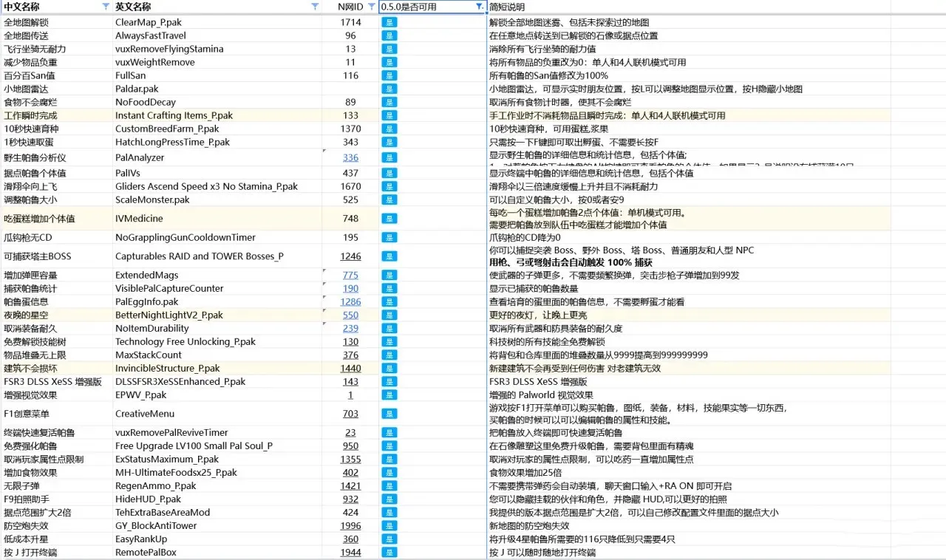Select the TehExtraBaseAreaMod cell
Image resolution: width=946 pixels, height=560 pixels.
coord(217,512)
